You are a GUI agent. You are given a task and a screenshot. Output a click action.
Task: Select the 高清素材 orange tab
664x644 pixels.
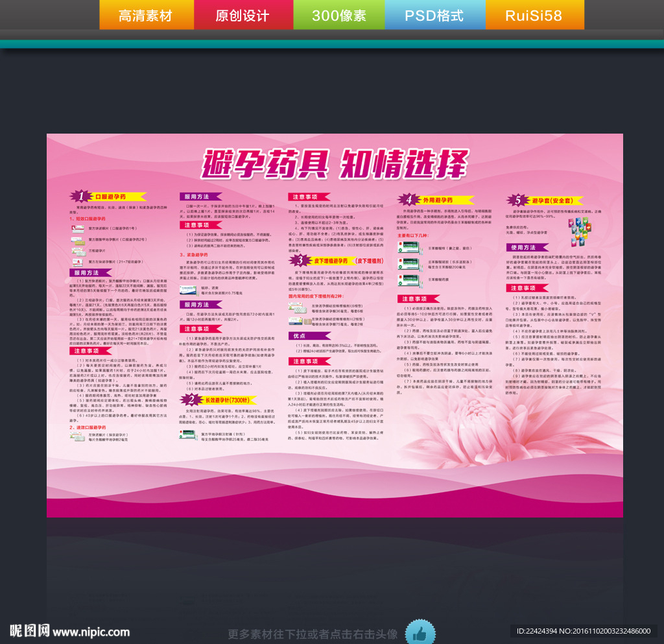147,15
